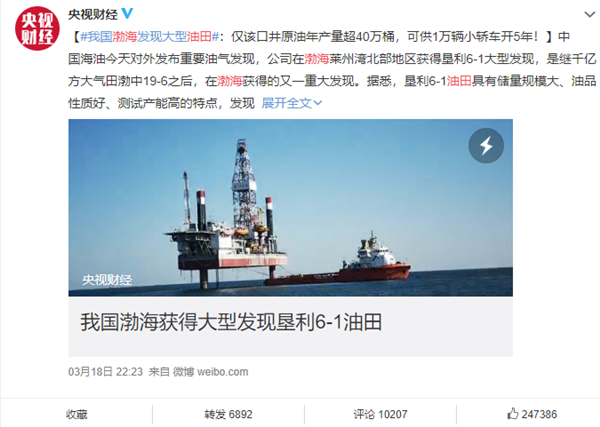600x427 pixels.
Task: Click 收藏 to favorite the post
Action: (x=77, y=414)
